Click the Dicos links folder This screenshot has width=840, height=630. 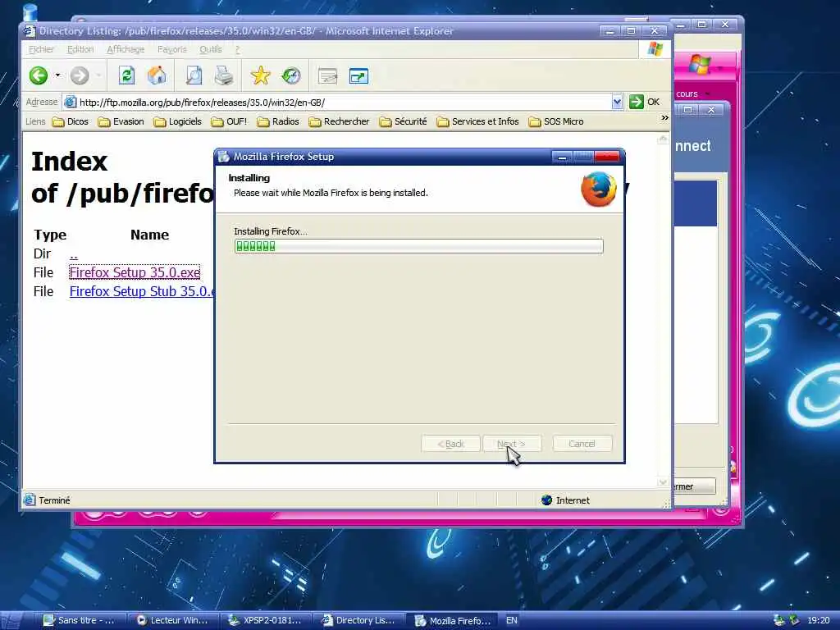point(71,121)
